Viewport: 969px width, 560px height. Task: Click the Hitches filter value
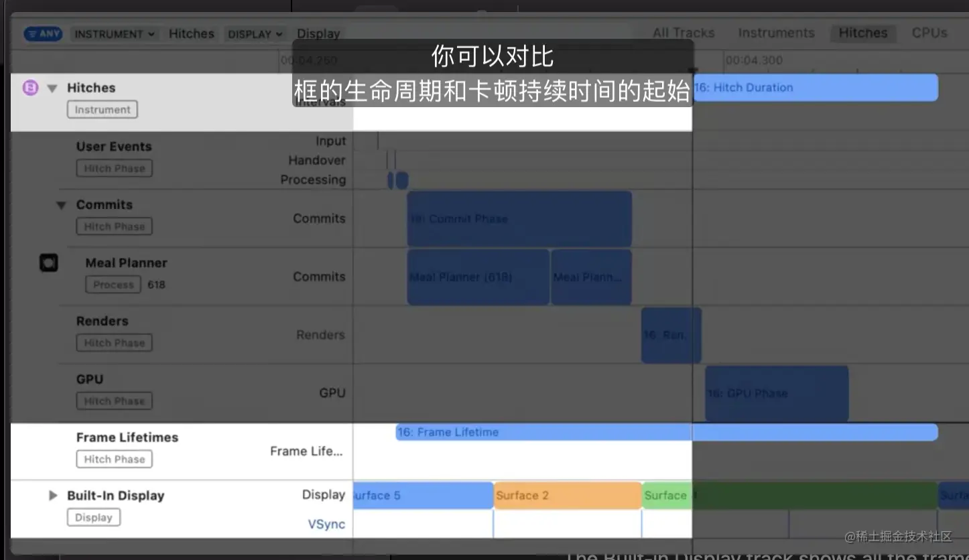tap(192, 33)
